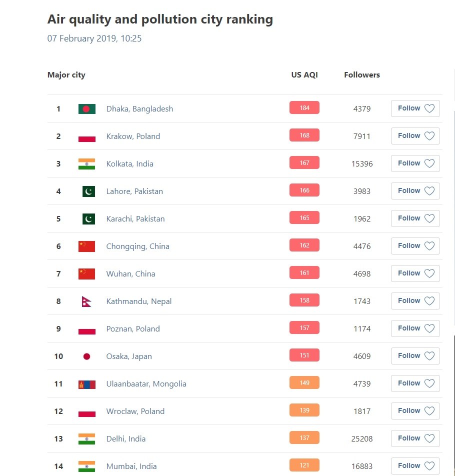Click the Major city column header
Screen dimensions: 455x476
click(66, 75)
